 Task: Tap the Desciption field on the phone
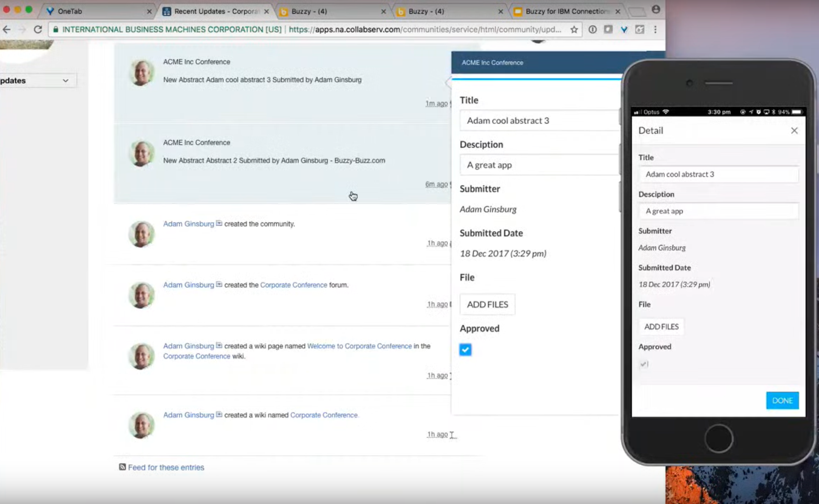pyautogui.click(x=719, y=211)
